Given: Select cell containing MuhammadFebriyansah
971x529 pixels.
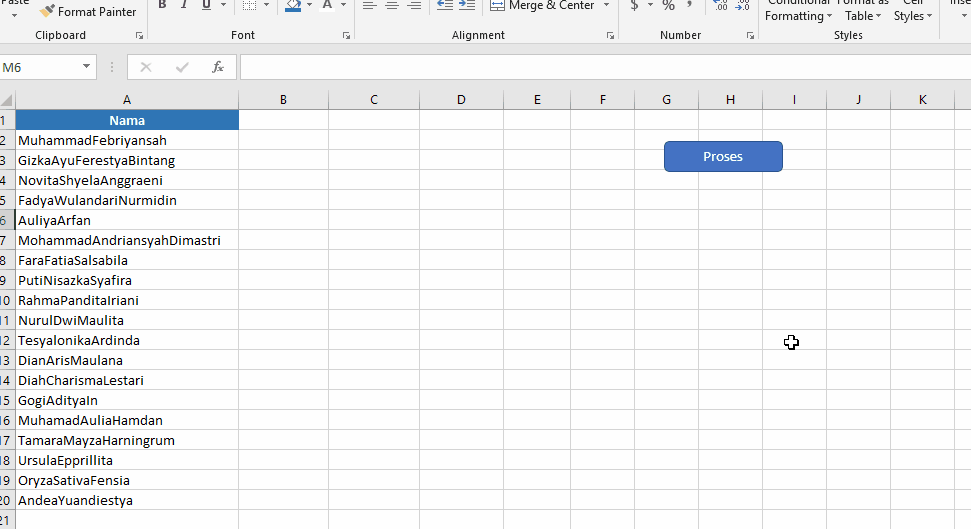Looking at the screenshot, I should tap(127, 140).
